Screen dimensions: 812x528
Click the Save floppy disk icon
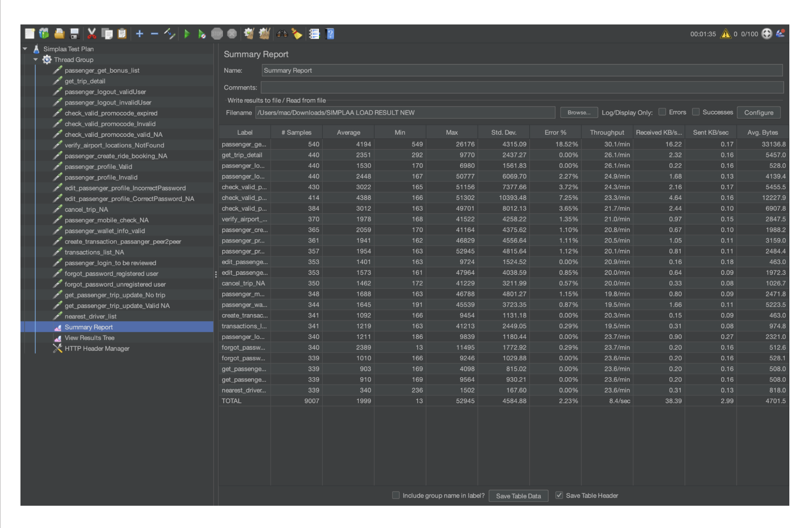(x=75, y=34)
